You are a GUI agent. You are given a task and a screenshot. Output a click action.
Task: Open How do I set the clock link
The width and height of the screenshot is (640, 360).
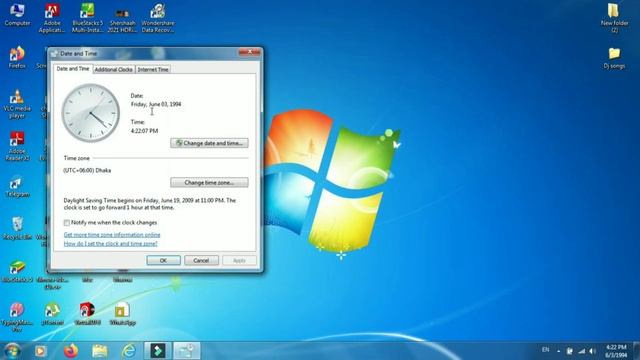tap(110, 244)
